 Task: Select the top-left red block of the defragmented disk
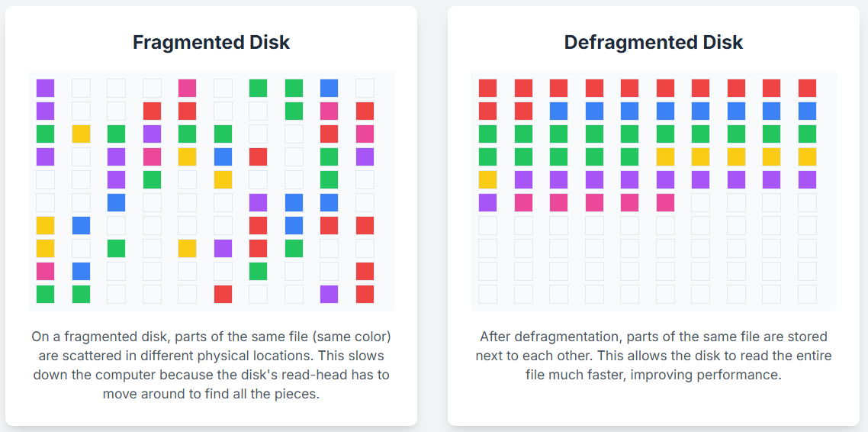pos(487,89)
